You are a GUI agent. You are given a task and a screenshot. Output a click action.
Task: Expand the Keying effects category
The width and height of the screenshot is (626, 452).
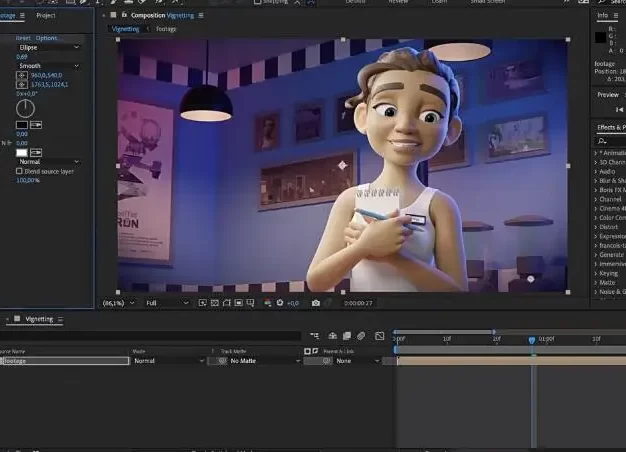608,272
